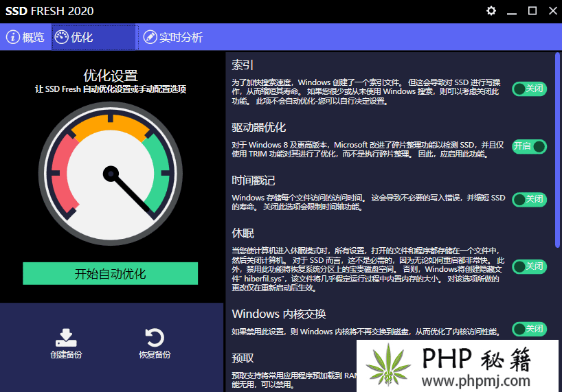Toggle the 时间戳记 switch
The height and width of the screenshot is (392, 562).
click(530, 199)
